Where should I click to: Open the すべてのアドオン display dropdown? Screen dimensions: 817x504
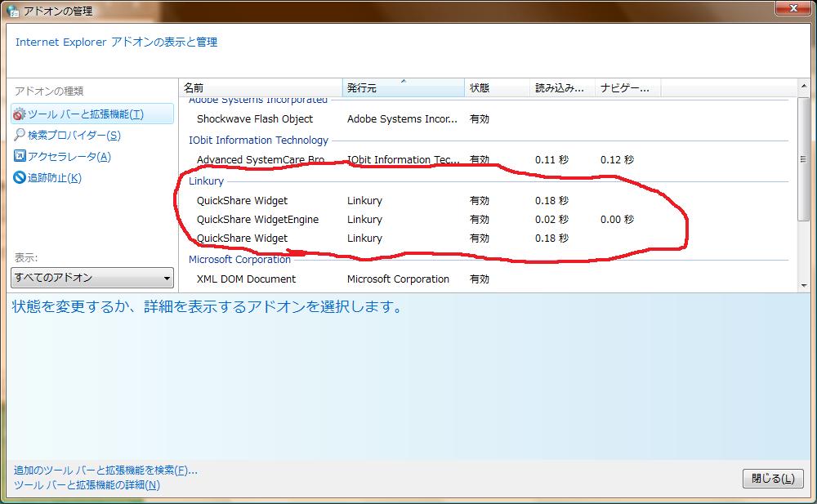[92, 278]
